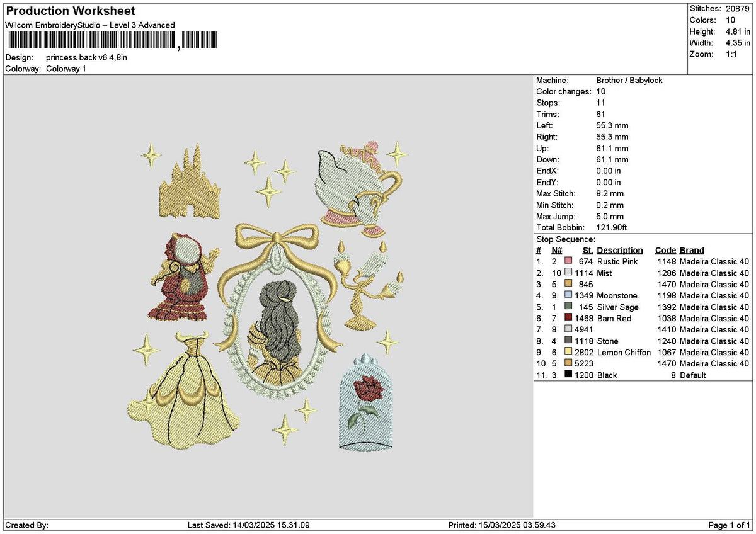
Task: Select the 'Lemon Chiffon' description text
Action: click(624, 353)
